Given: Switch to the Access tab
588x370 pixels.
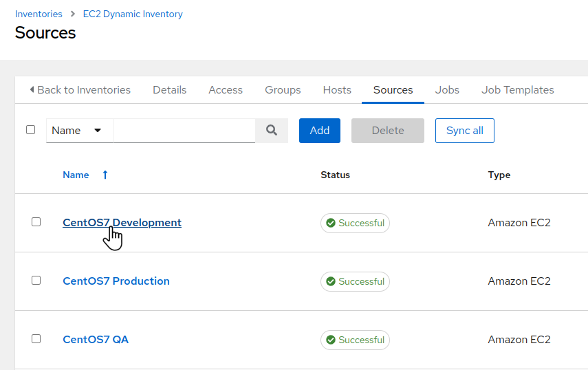Looking at the screenshot, I should pyautogui.click(x=226, y=90).
